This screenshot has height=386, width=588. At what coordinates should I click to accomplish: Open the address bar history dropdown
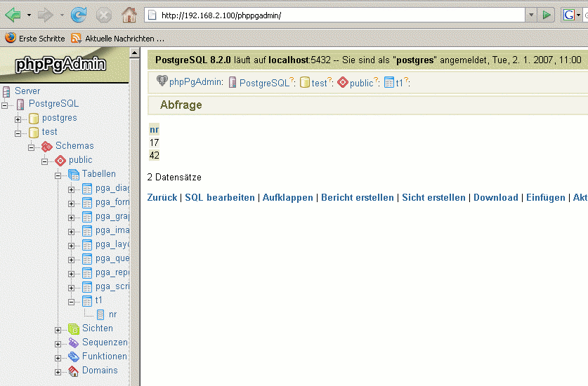pos(530,15)
